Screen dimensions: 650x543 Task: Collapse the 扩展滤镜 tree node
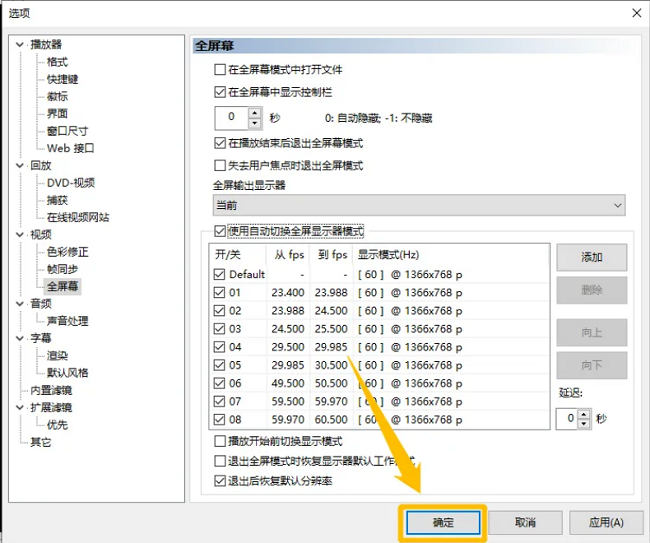point(19,407)
